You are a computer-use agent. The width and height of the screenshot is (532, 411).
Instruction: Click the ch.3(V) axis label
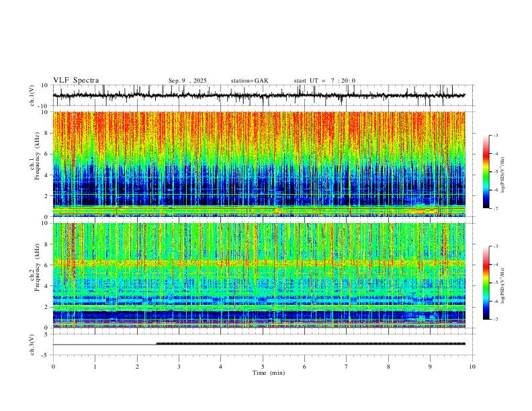point(32,345)
